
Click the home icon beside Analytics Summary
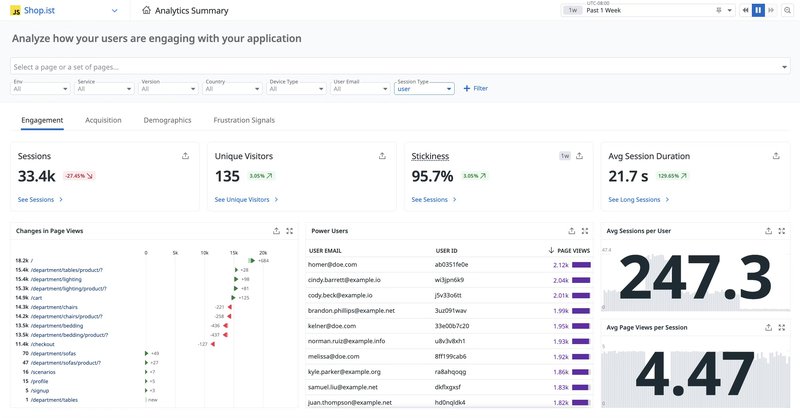147,10
